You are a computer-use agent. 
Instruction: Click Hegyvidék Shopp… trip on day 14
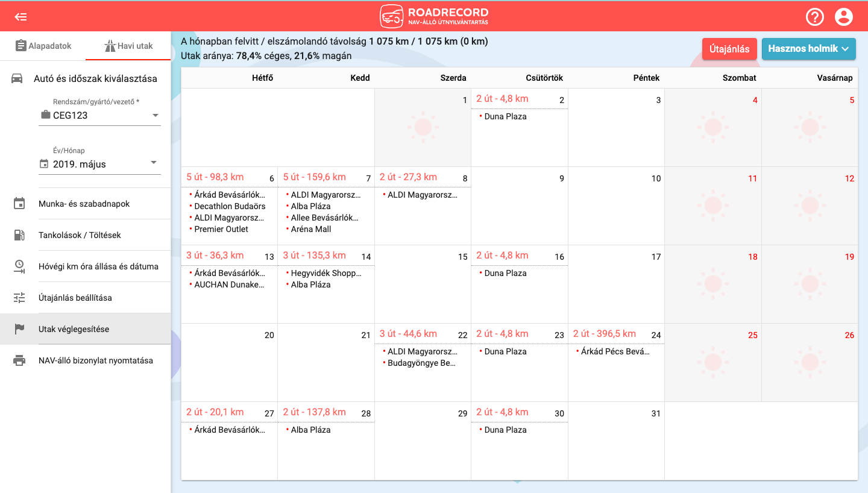click(x=326, y=273)
